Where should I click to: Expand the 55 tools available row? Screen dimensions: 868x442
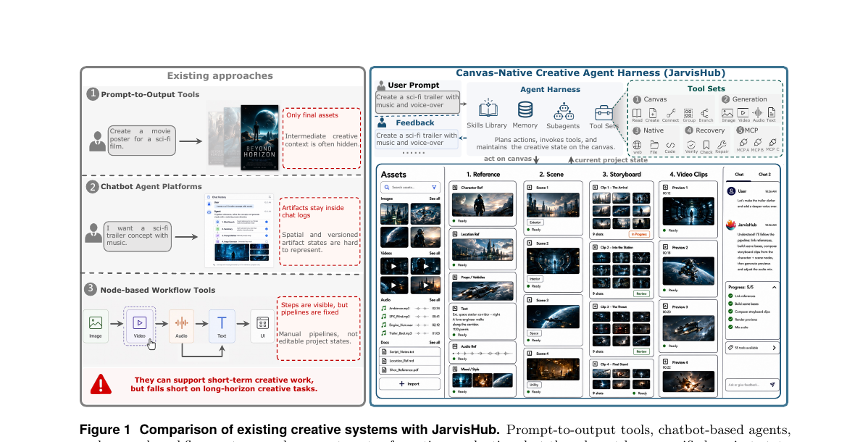point(753,348)
